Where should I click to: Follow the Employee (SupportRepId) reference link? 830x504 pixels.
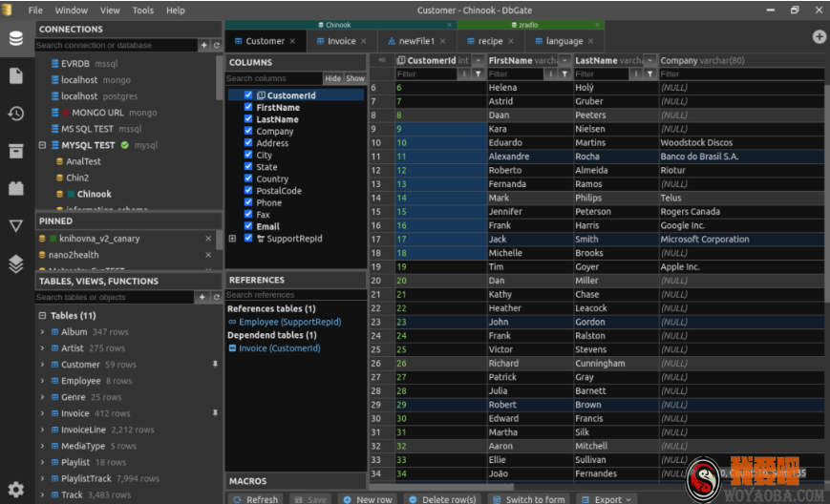click(289, 322)
